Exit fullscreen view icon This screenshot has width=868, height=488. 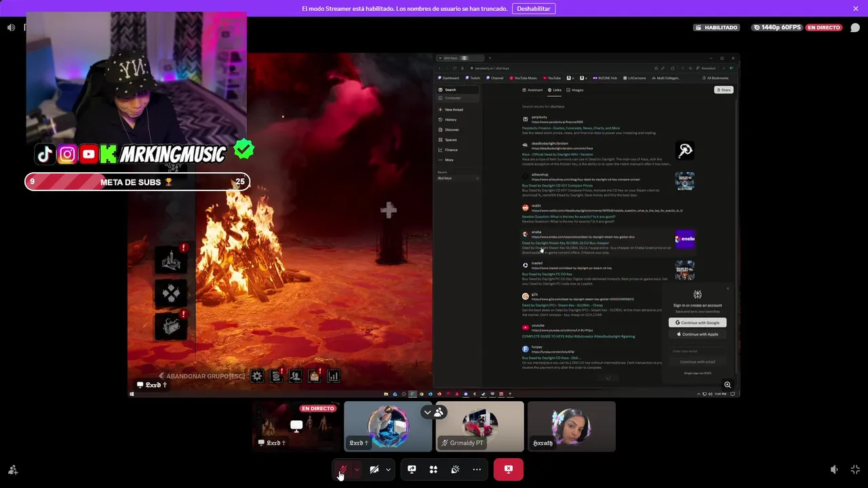point(855,469)
